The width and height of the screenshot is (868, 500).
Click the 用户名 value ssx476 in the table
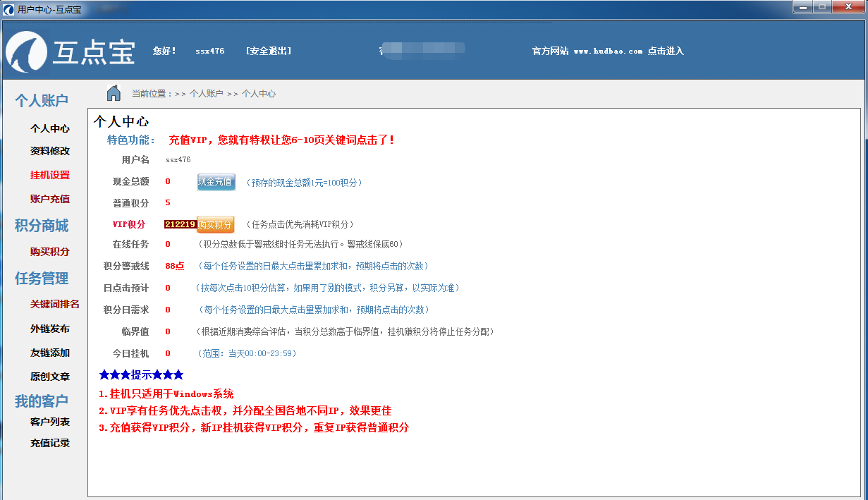(x=178, y=160)
